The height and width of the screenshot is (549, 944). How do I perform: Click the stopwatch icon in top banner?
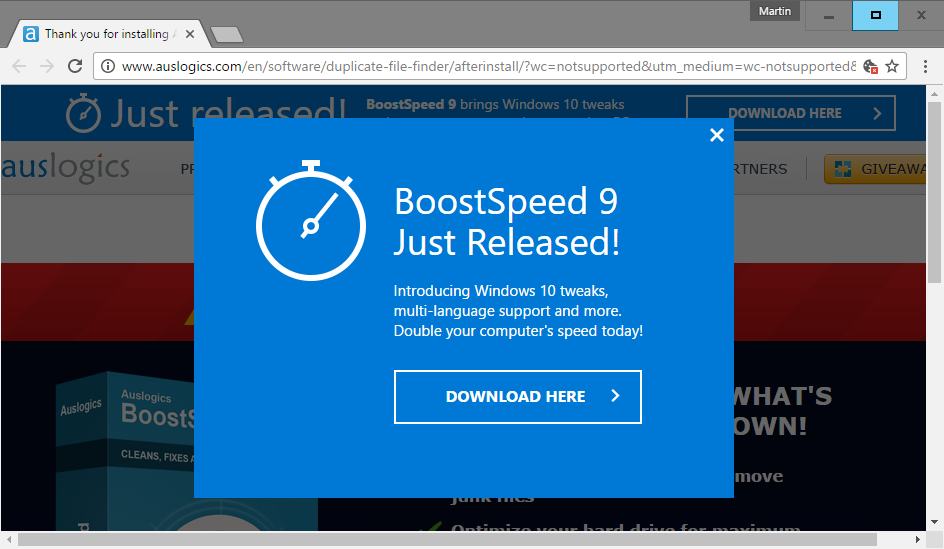[x=83, y=113]
